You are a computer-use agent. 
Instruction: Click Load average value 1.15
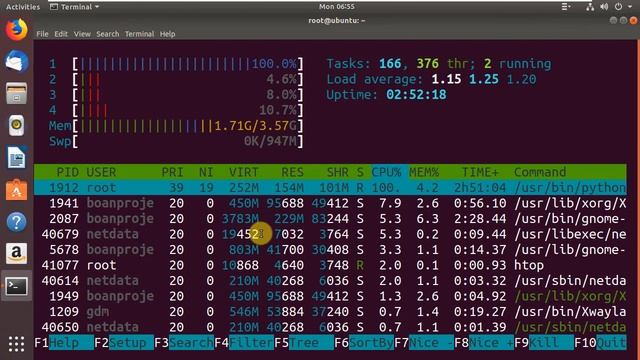[x=447, y=79]
